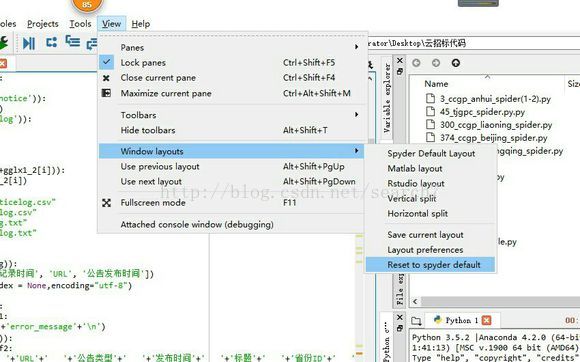Click file explorer scroll left arrow

coord(415,301)
